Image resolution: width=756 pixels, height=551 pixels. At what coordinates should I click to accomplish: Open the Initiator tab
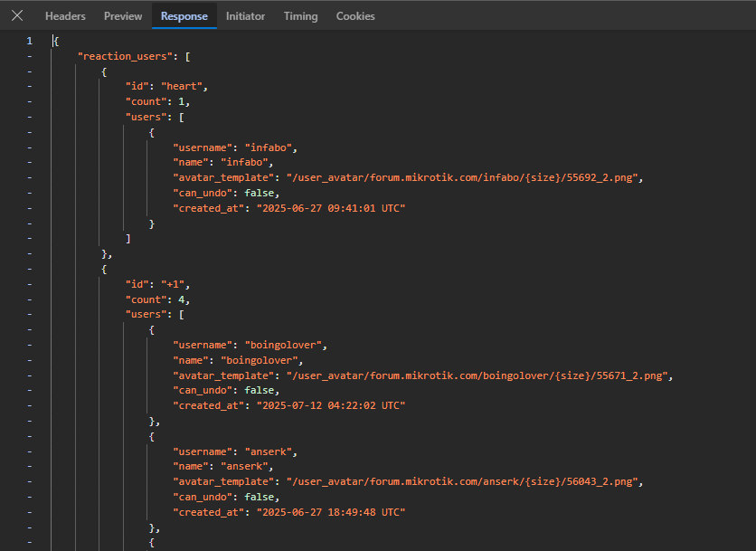click(245, 16)
